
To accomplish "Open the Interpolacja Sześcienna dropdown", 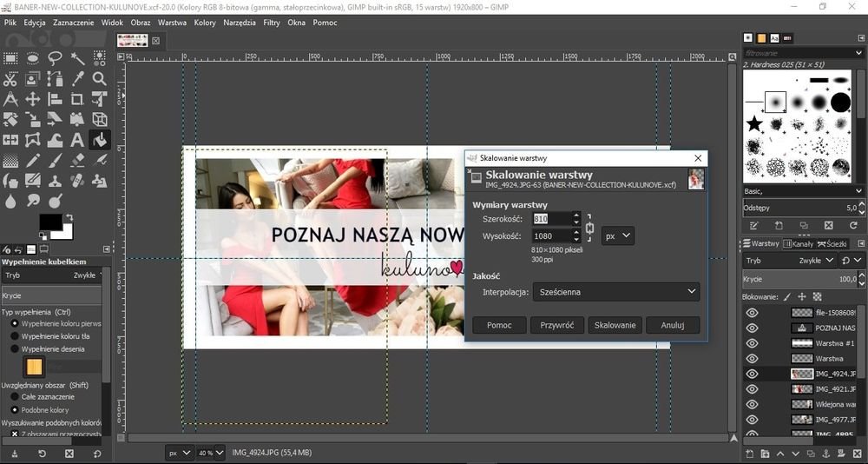I will click(x=616, y=292).
